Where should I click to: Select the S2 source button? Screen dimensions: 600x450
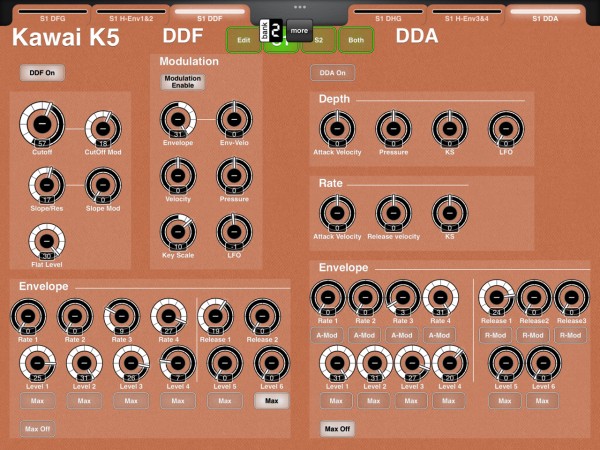318,40
